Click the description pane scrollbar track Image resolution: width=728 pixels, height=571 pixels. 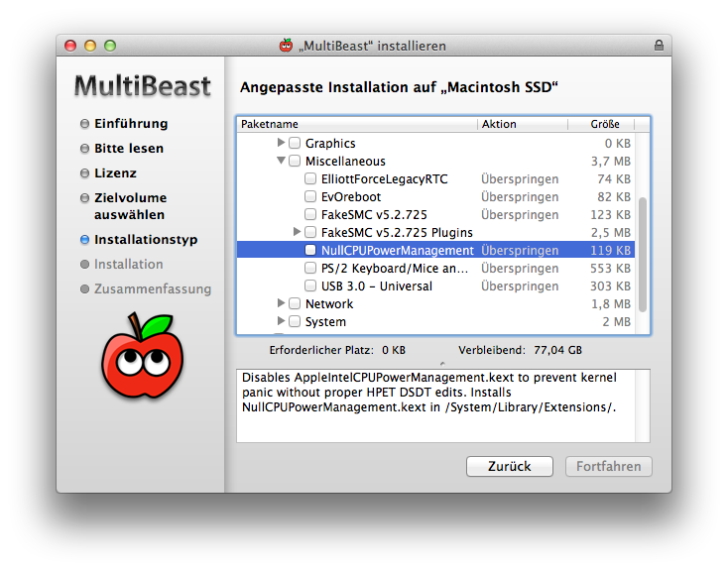tap(643, 405)
